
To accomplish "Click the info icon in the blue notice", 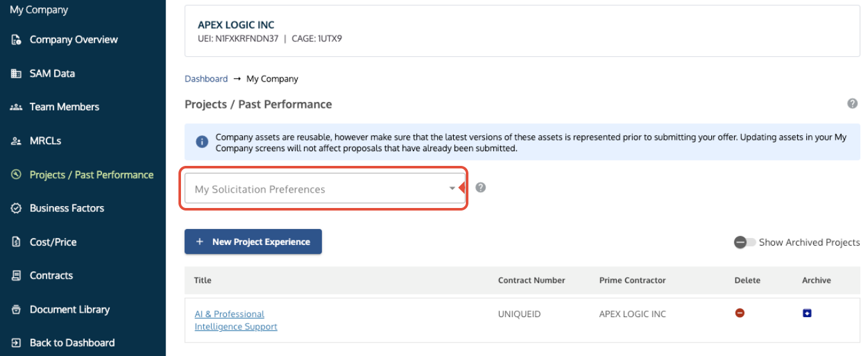I will 201,142.
